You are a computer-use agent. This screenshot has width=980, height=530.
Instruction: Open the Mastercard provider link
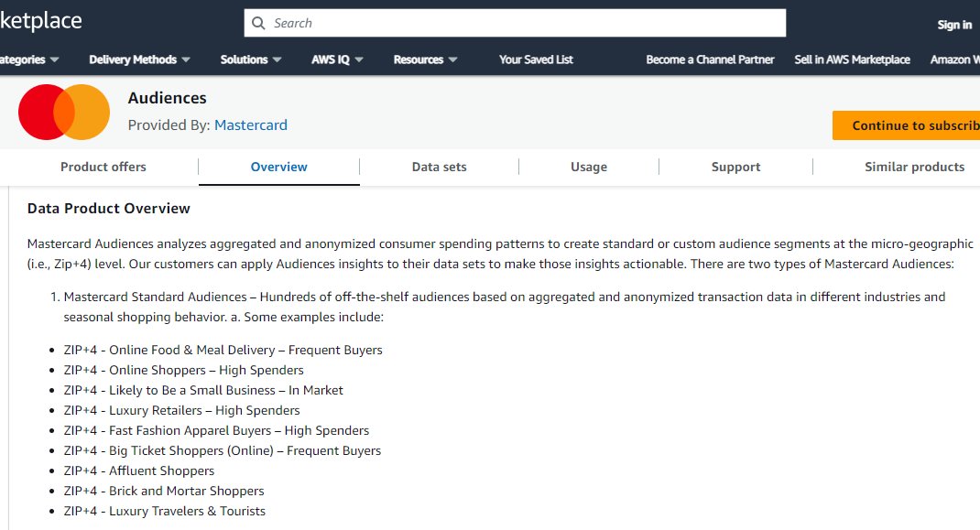click(251, 125)
